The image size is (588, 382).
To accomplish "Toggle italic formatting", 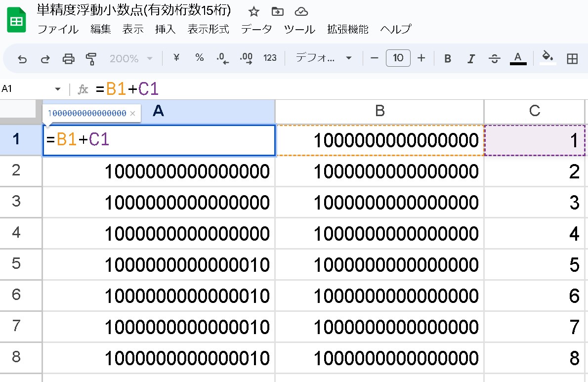I will [470, 58].
